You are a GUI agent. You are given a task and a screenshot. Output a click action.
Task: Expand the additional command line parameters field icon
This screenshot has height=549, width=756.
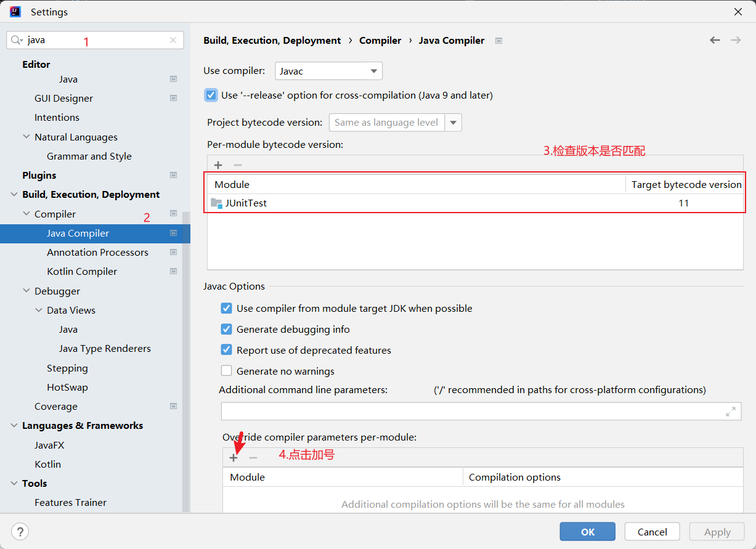click(731, 412)
